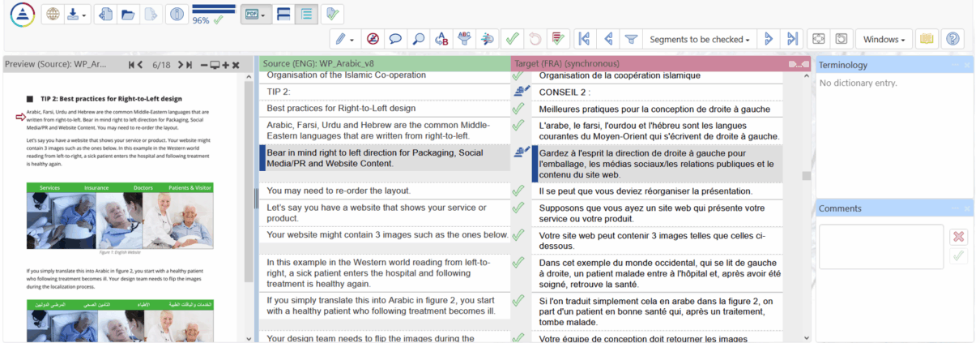Screen dimensions: 980x343
Task: Click the A-to-B replace icon
Action: coord(441,39)
